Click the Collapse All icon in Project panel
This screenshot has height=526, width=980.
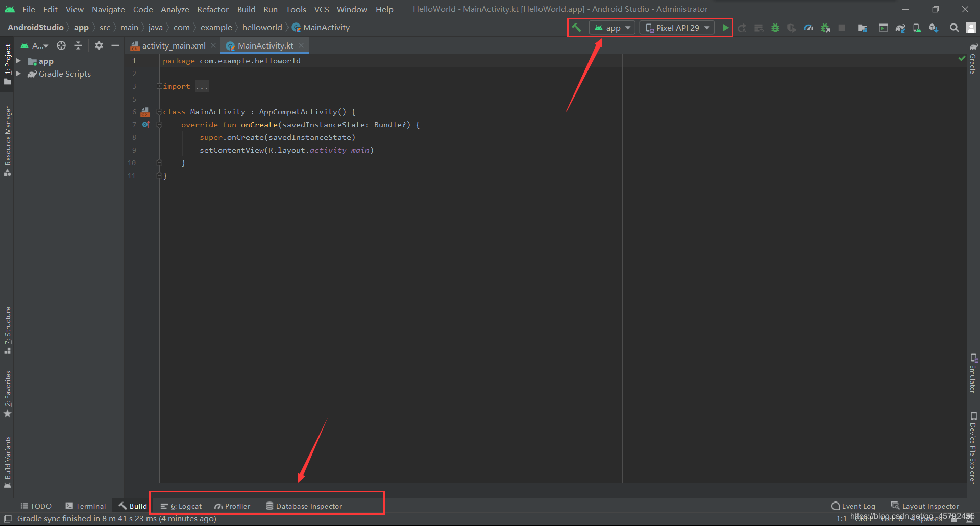(78, 45)
